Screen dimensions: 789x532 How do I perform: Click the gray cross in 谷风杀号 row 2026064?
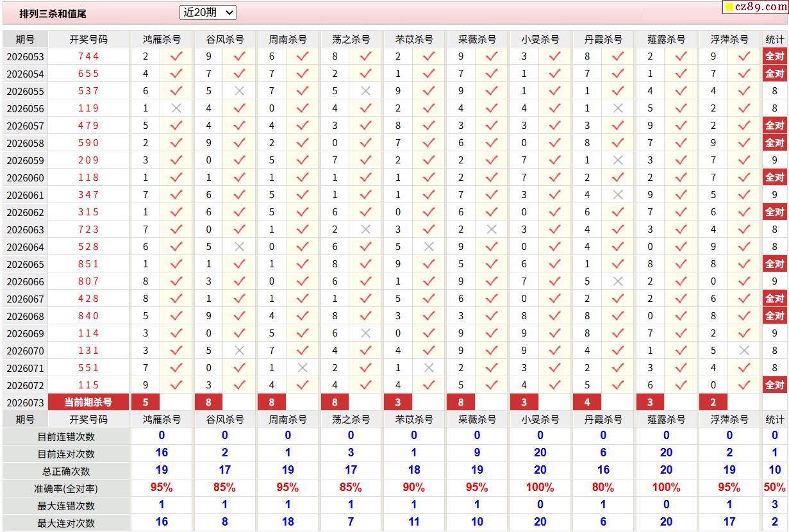pos(239,247)
